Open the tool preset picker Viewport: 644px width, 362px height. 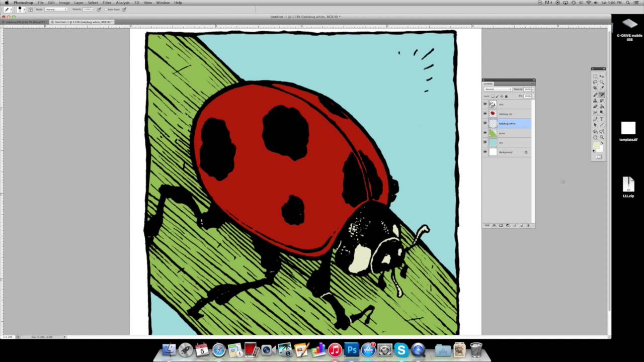pyautogui.click(x=8, y=10)
